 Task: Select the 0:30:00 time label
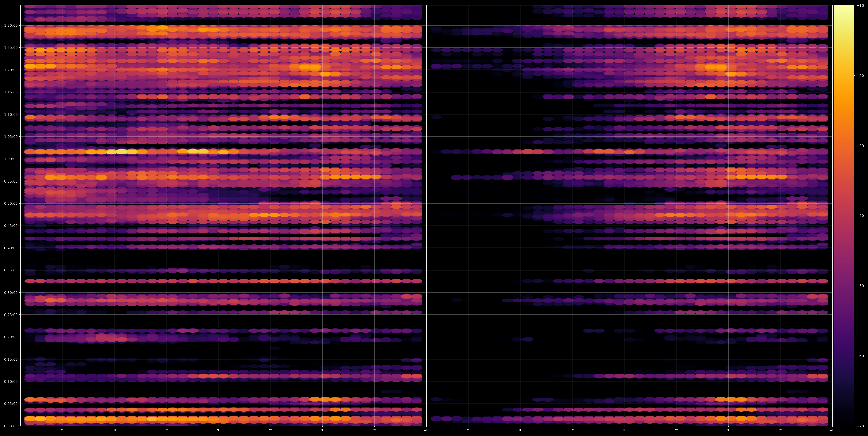(11, 292)
